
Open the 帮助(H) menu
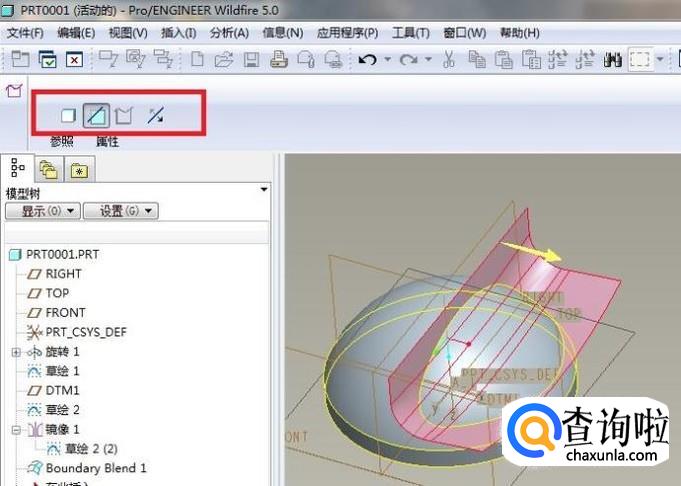(520, 33)
